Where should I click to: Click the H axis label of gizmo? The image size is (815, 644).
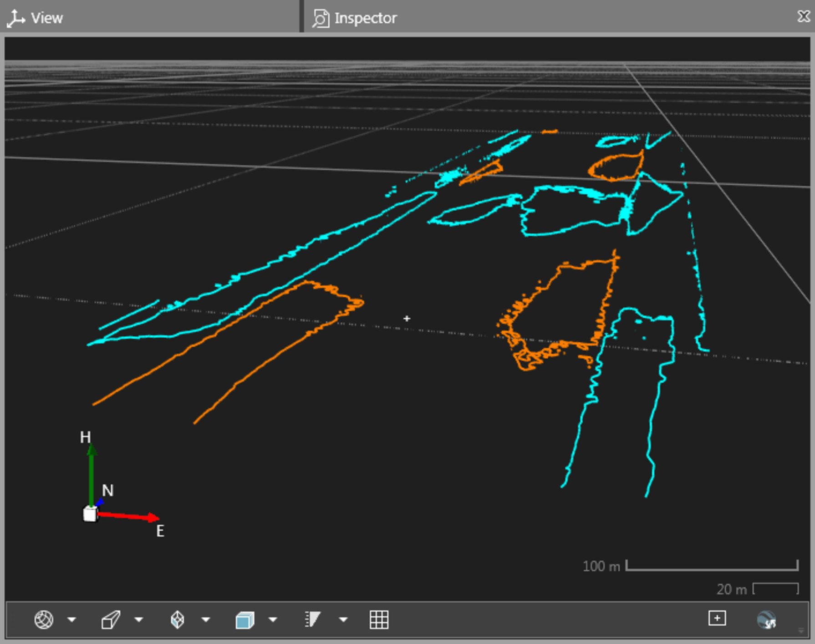pos(85,437)
